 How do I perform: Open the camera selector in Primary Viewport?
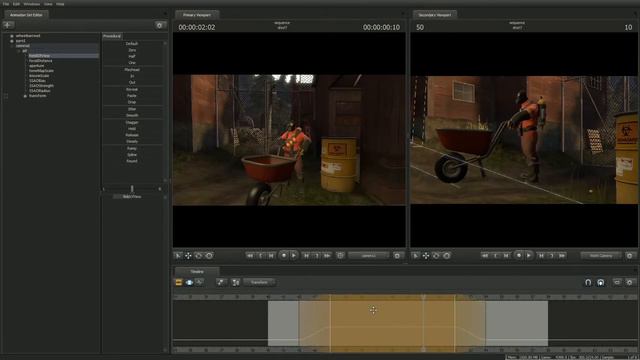tap(369, 256)
